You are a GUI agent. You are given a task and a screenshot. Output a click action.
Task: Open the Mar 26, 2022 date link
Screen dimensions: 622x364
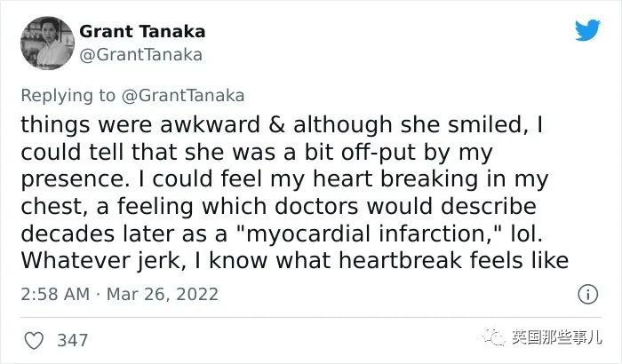point(163,294)
